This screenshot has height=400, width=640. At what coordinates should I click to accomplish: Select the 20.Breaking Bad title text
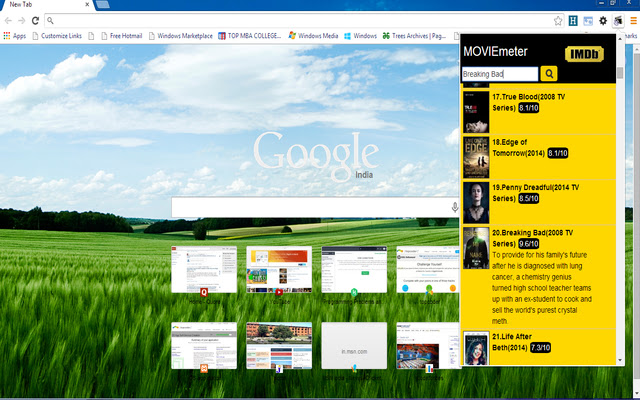point(532,238)
